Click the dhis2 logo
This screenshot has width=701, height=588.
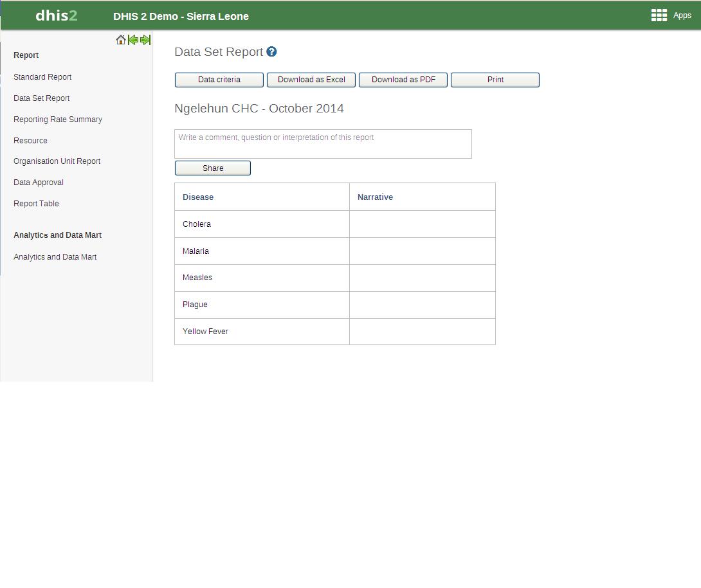pos(57,15)
